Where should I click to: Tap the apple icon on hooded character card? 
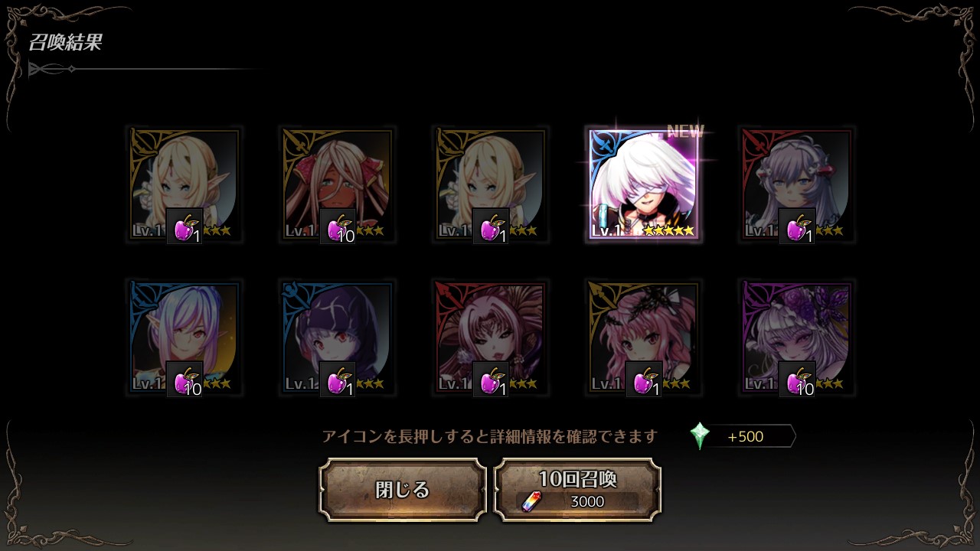(338, 380)
